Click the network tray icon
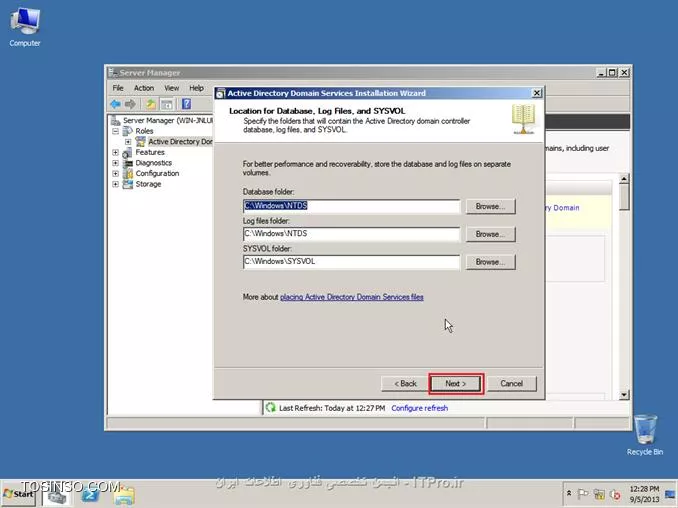Viewport: 678px width, 508px height. pos(599,494)
